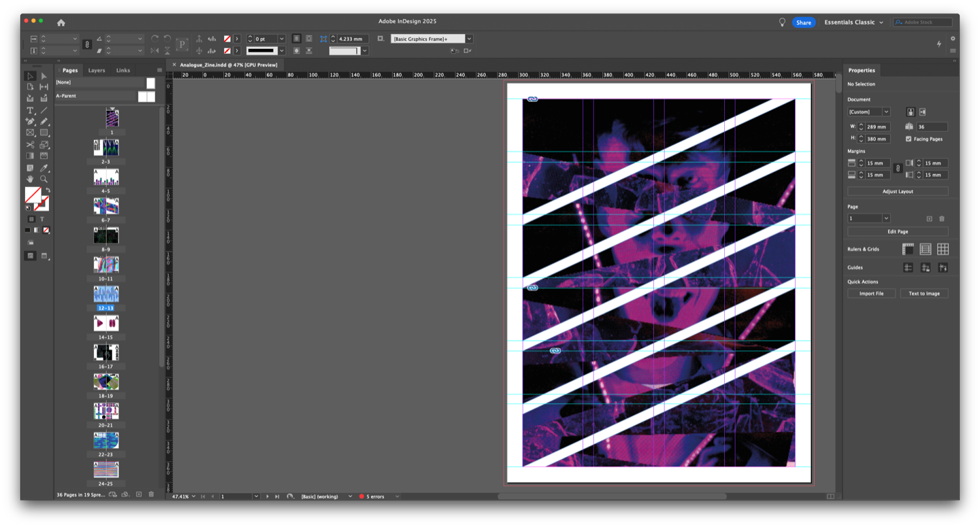Toggle lock guides in Guides section
Viewport: 980px width, 527px height.
pos(926,268)
